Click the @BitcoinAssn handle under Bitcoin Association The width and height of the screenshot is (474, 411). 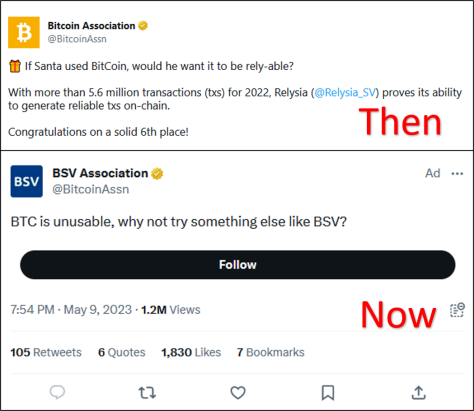77,39
